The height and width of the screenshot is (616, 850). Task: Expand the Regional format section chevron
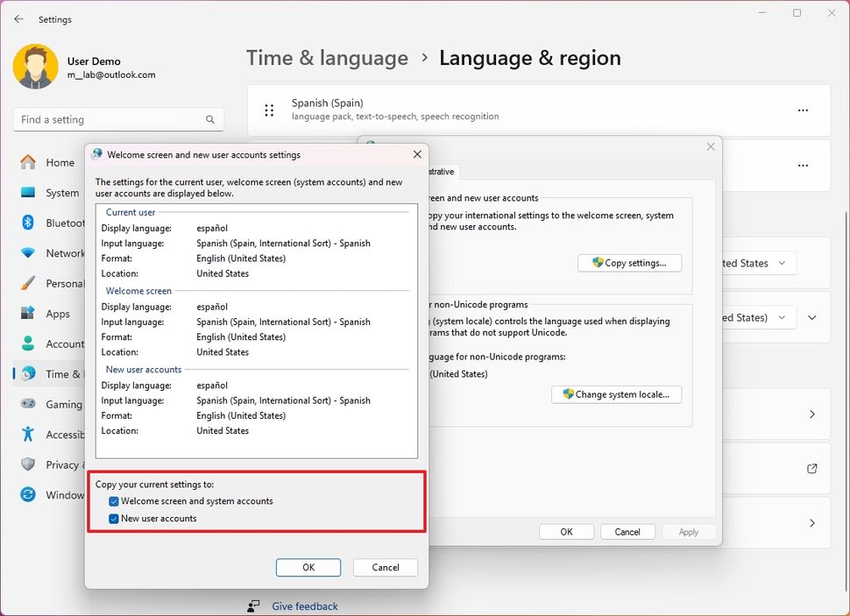click(811, 317)
